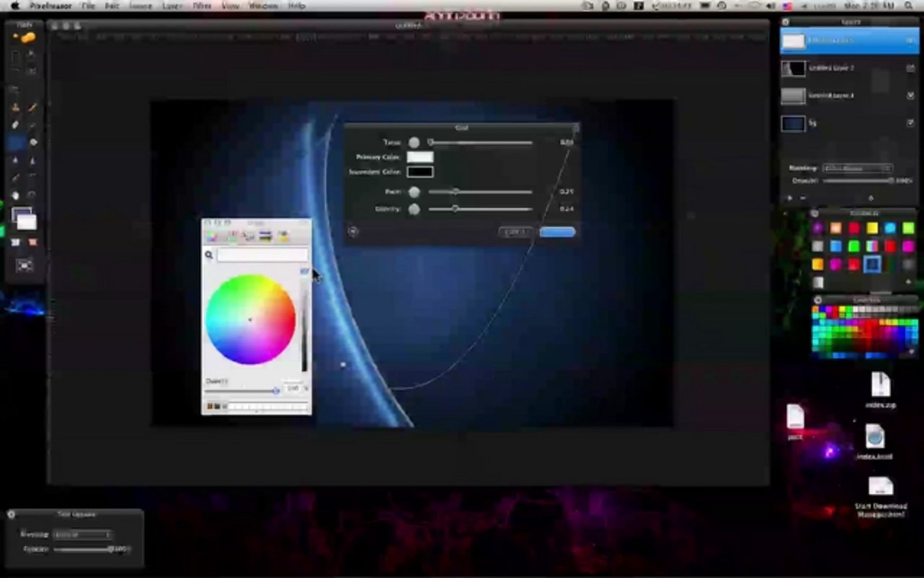Open Blending dropdown in Tool Options panel

(82, 534)
